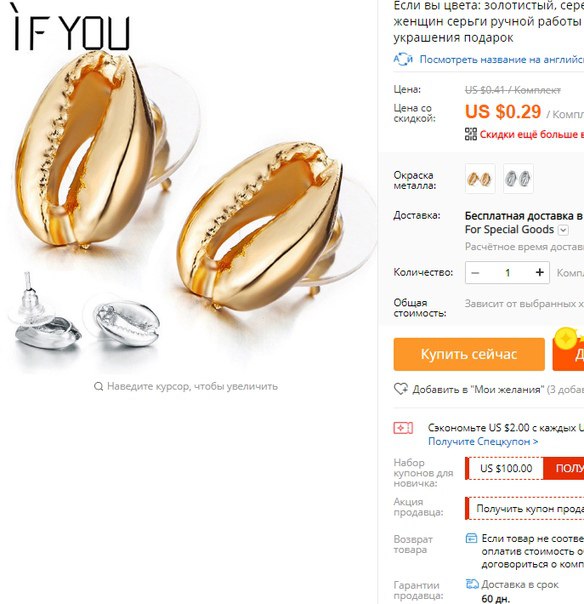584x604 pixels.
Task: Click the on-time delivery truck icon
Action: click(472, 584)
